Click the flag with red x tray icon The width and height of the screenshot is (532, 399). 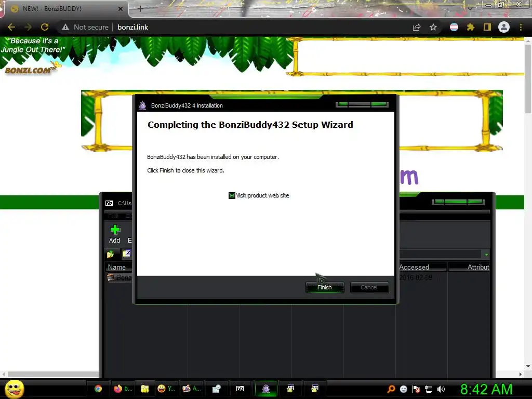coord(416,389)
